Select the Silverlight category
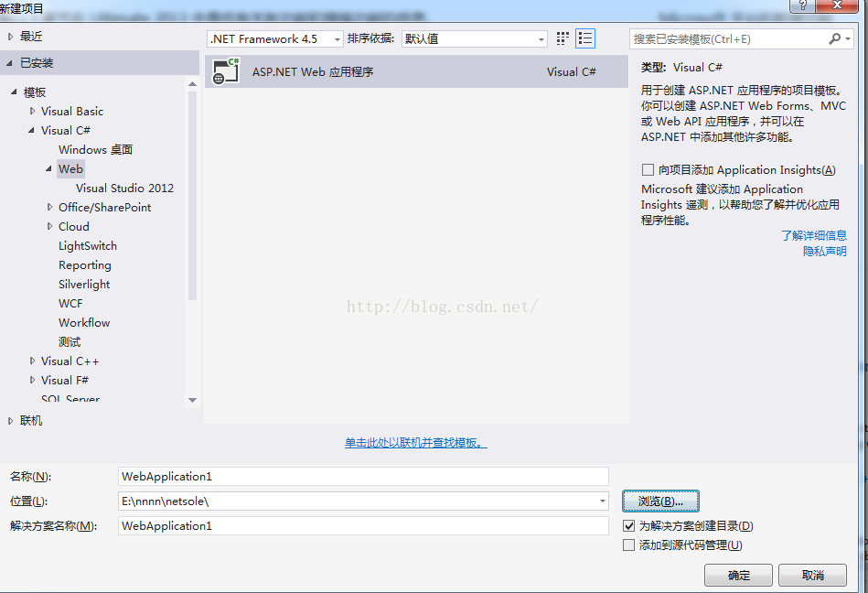This screenshot has width=868, height=593. 84,284
